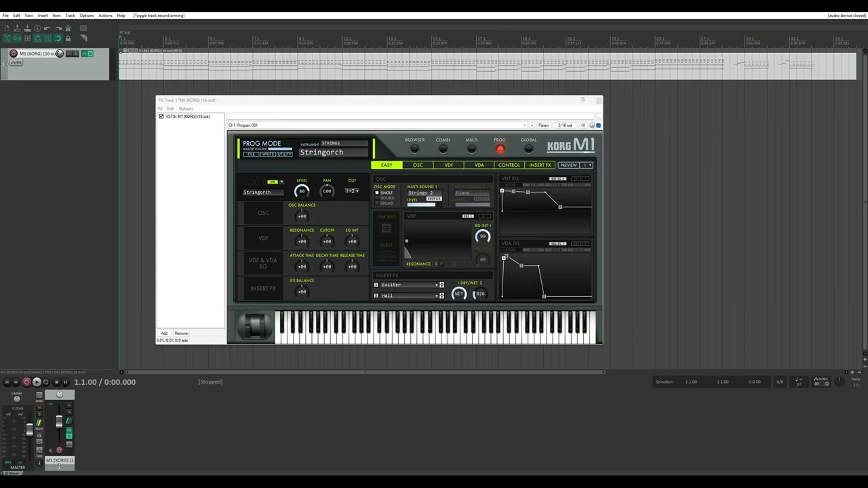Toggle VST3i M1 (KORG) plugin checkbox
Screen dimensions: 868x488
point(161,117)
